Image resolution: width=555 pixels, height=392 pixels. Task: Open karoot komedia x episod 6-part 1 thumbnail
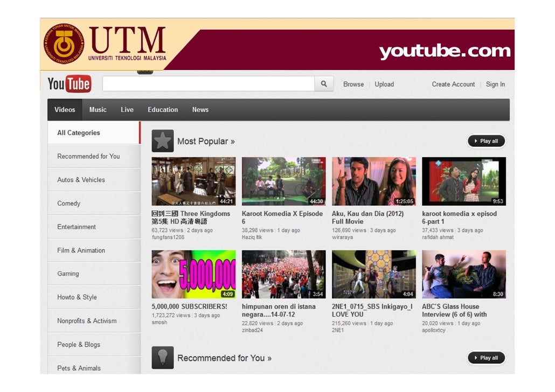point(464,181)
